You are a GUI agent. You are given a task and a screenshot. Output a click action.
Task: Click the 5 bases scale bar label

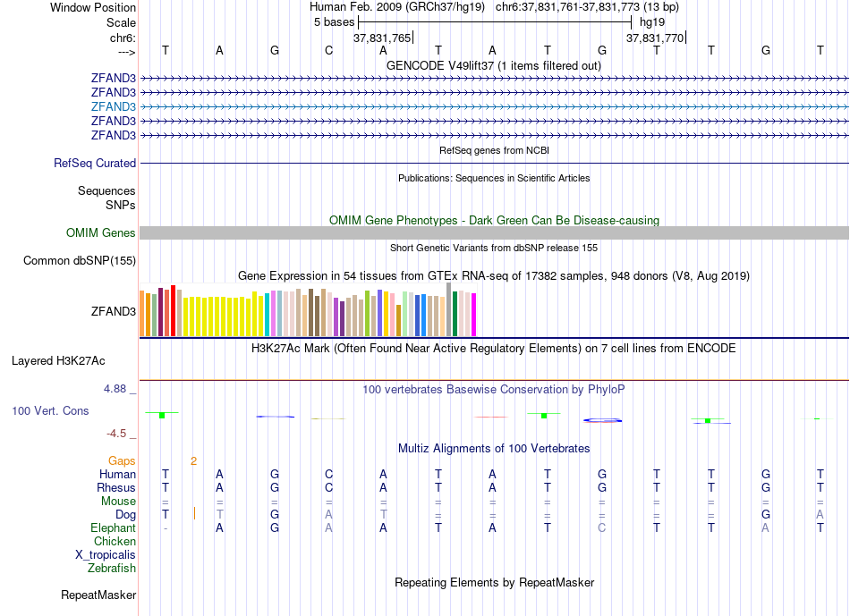[x=334, y=22]
